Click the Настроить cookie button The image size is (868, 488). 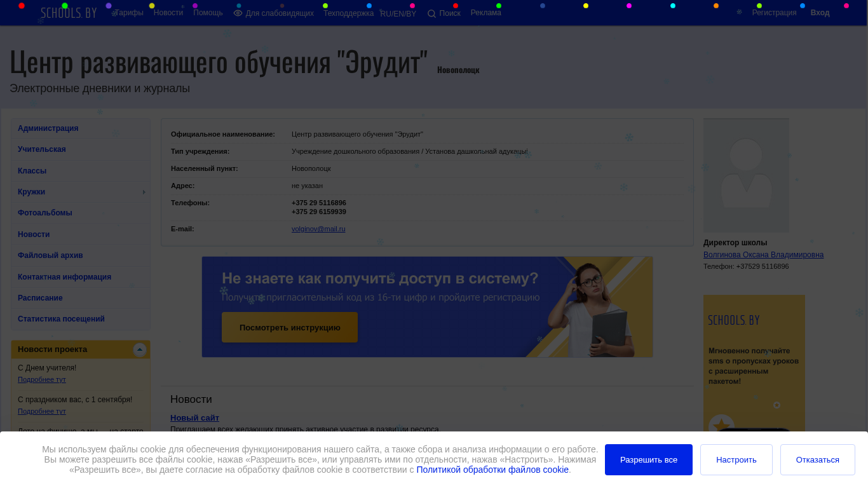tap(736, 459)
